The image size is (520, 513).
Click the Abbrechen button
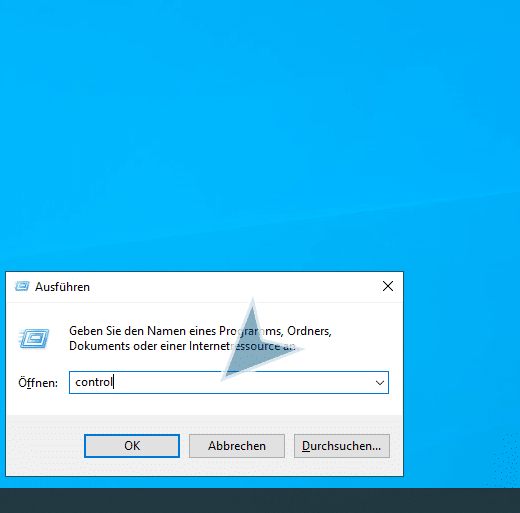click(x=237, y=446)
